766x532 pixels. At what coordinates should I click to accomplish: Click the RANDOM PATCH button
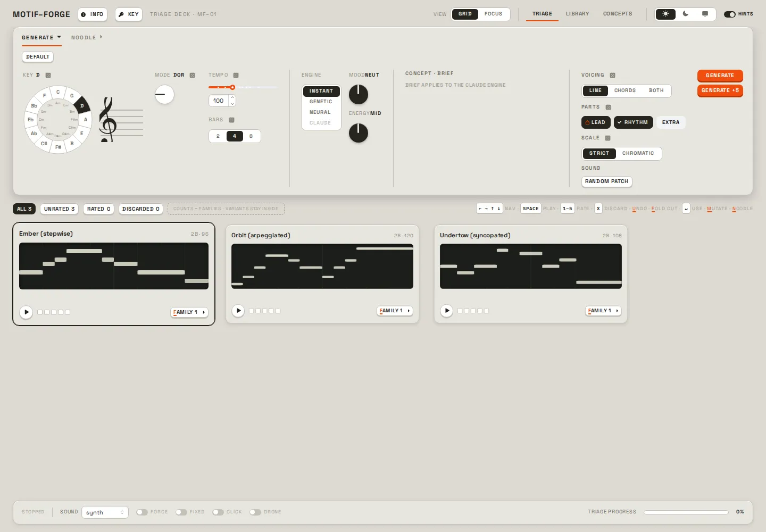point(606,181)
